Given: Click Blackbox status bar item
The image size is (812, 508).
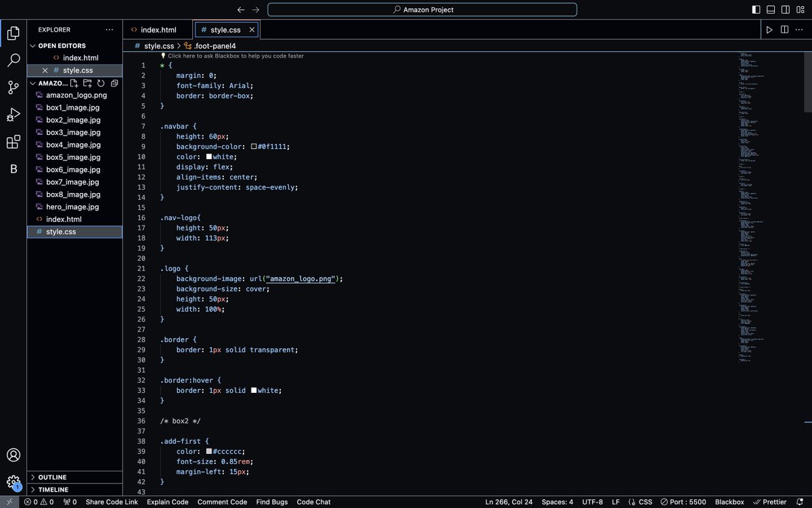Looking at the screenshot, I should tap(729, 502).
